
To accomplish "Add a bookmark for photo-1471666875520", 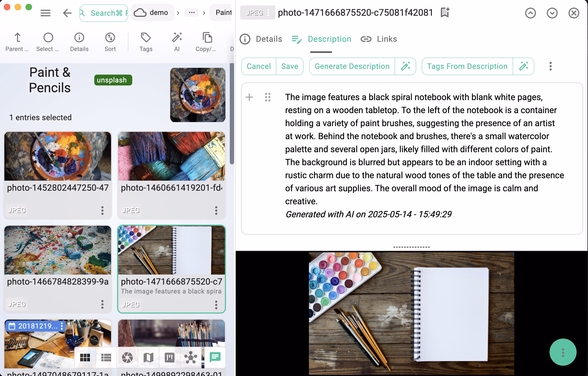I will [444, 12].
